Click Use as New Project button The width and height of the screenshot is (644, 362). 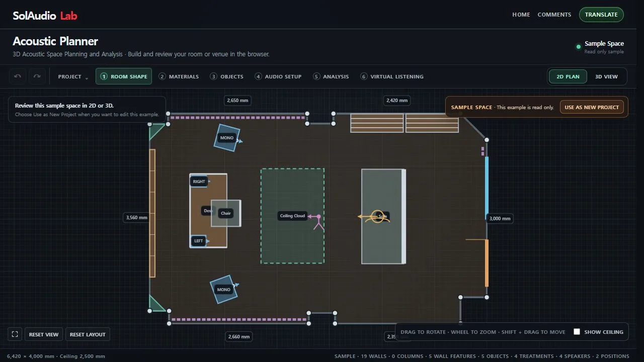(x=592, y=107)
